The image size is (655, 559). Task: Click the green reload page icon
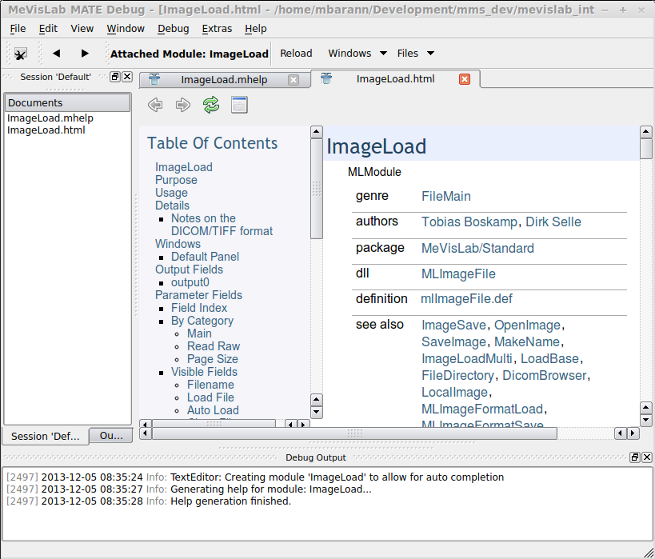click(211, 105)
